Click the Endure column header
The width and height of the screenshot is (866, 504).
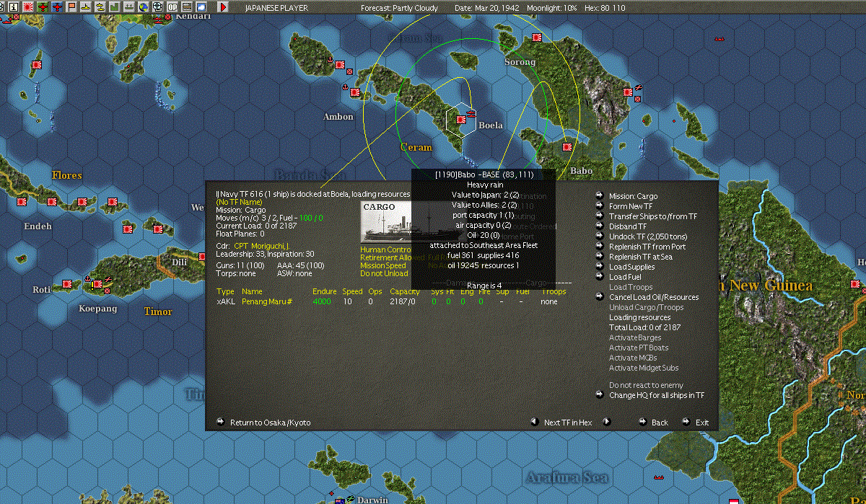[324, 292]
